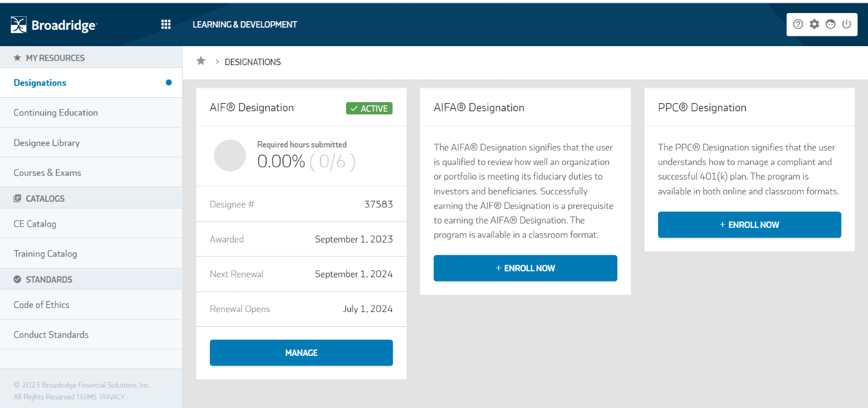Enroll now in PPC Designation
The image size is (868, 408).
[749, 225]
